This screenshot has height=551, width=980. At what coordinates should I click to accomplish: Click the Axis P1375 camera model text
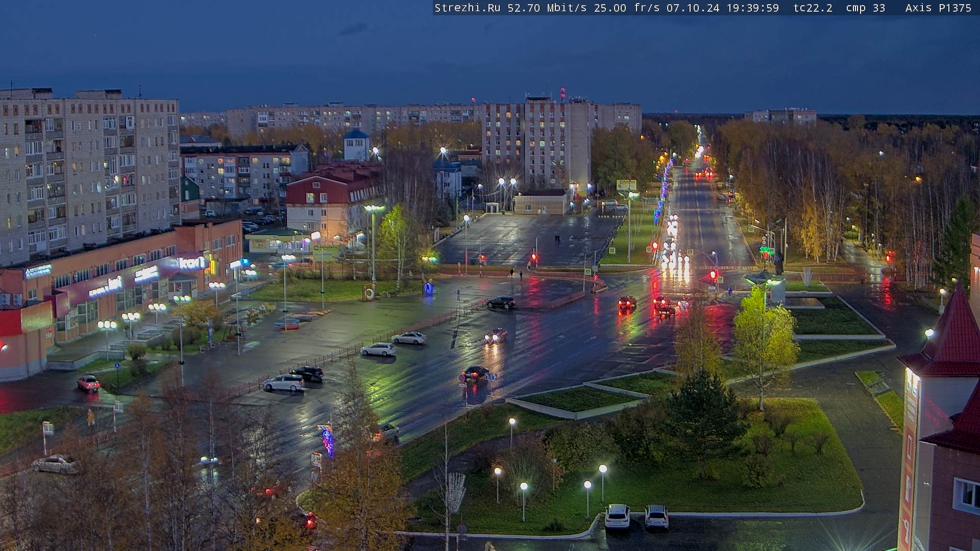(x=938, y=8)
